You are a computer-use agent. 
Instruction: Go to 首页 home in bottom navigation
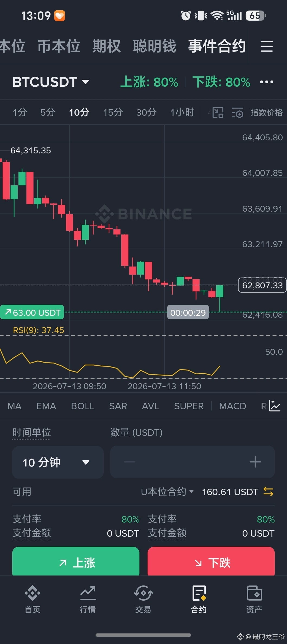click(32, 600)
